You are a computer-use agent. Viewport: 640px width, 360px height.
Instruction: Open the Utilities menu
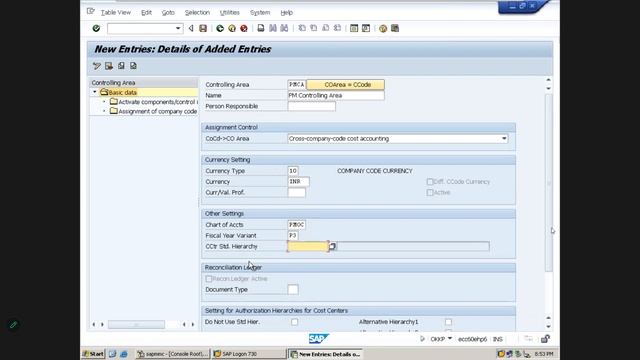(x=230, y=13)
